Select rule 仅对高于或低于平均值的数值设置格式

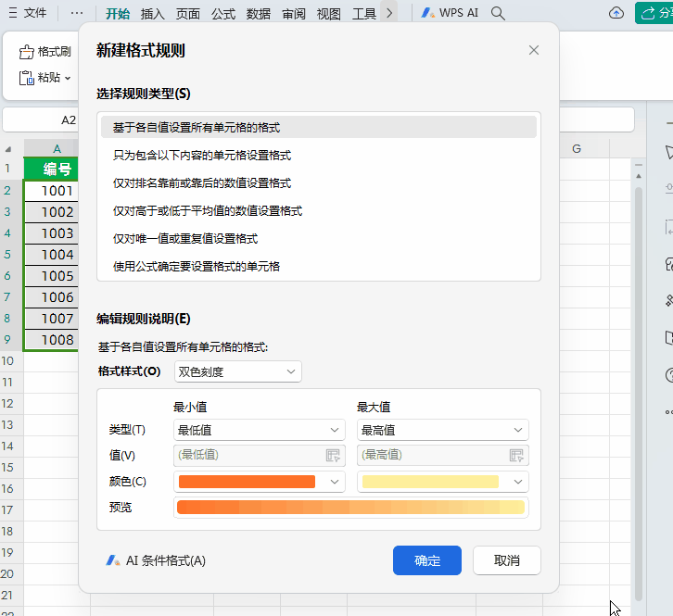click(319, 210)
